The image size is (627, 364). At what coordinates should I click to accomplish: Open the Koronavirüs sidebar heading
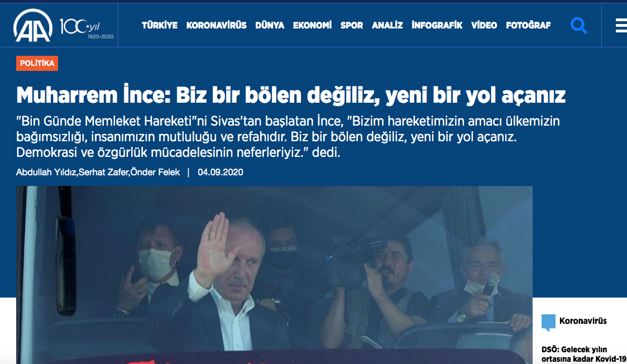pyautogui.click(x=583, y=321)
